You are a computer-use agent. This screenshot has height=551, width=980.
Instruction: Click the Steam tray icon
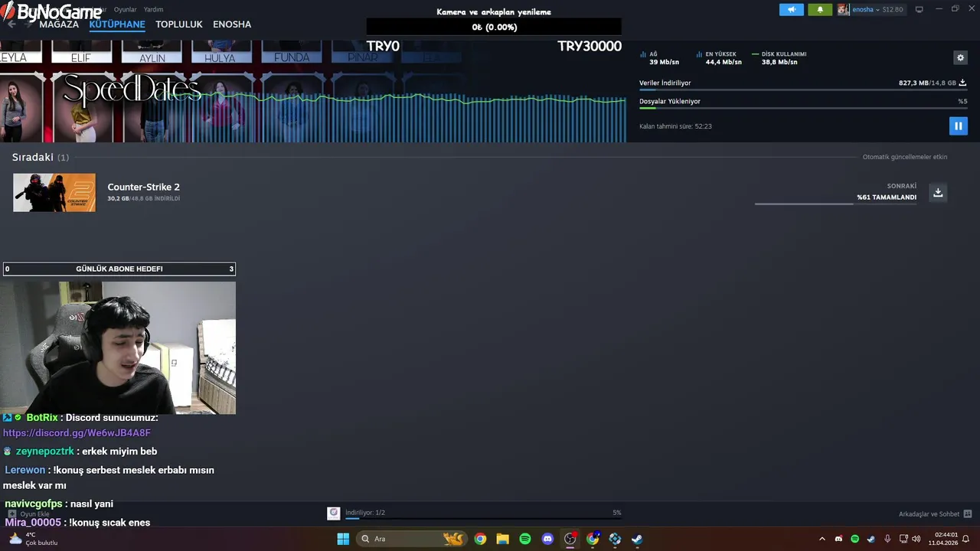click(x=871, y=539)
